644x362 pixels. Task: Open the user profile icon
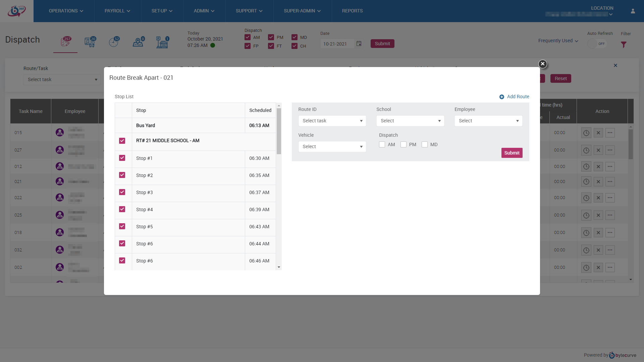633,11
